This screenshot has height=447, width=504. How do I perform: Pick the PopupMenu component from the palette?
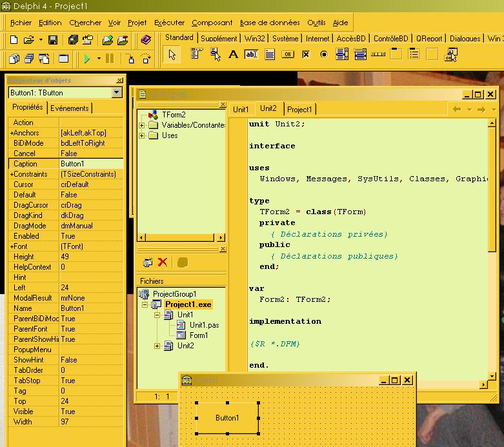click(x=216, y=54)
